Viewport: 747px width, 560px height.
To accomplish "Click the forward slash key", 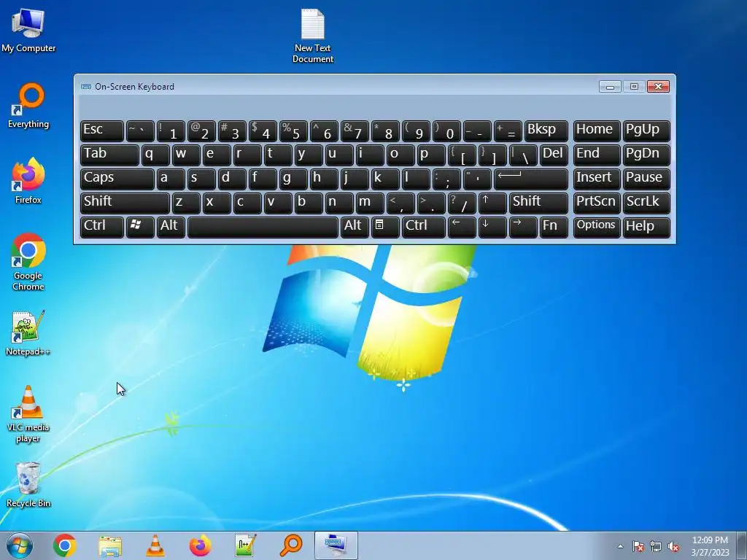I will click(x=462, y=203).
